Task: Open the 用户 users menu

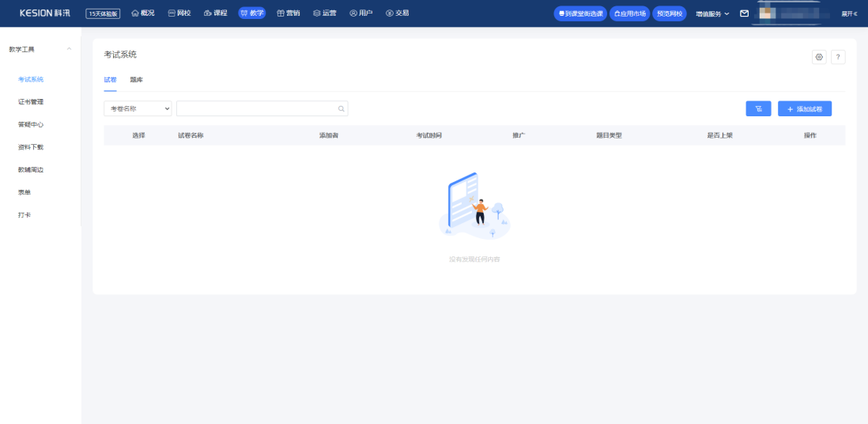Action: (361, 13)
